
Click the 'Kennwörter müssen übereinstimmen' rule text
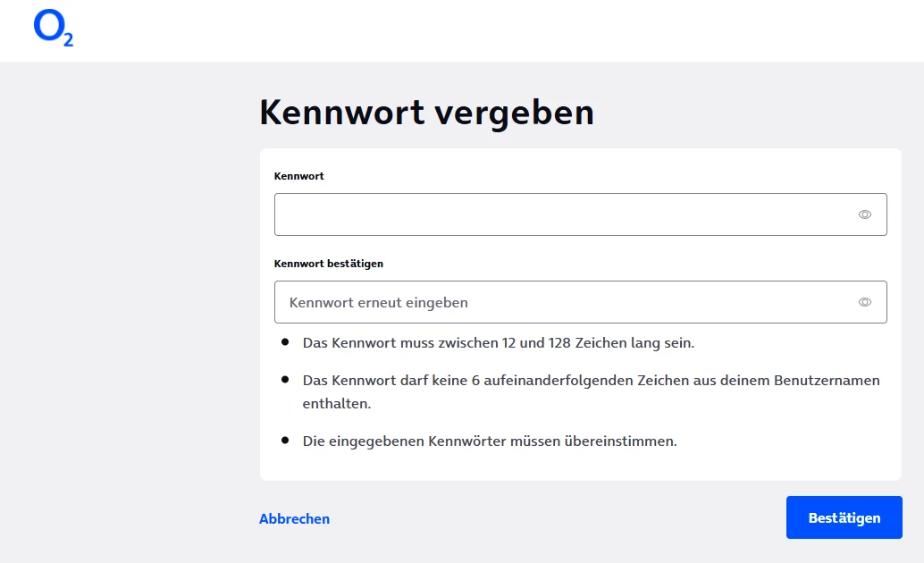[x=489, y=441]
